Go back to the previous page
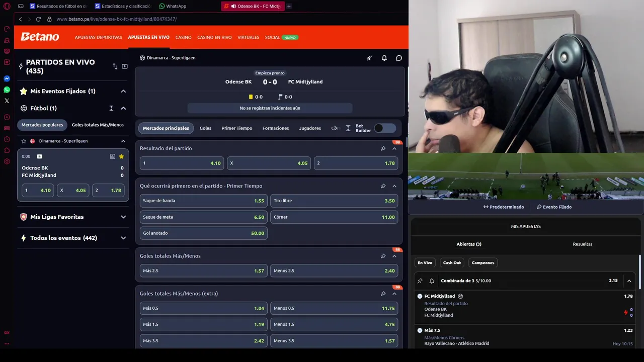The image size is (644, 362). (x=20, y=19)
